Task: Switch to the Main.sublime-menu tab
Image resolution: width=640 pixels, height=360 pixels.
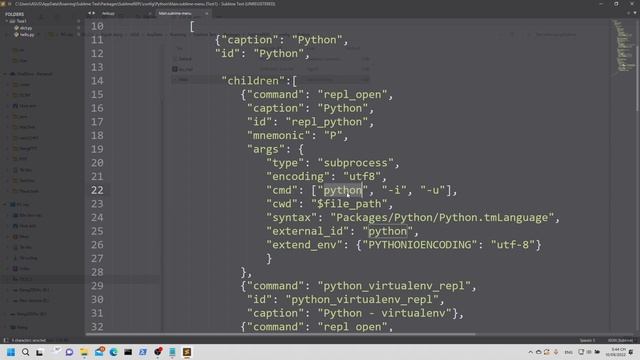Action: (x=175, y=13)
